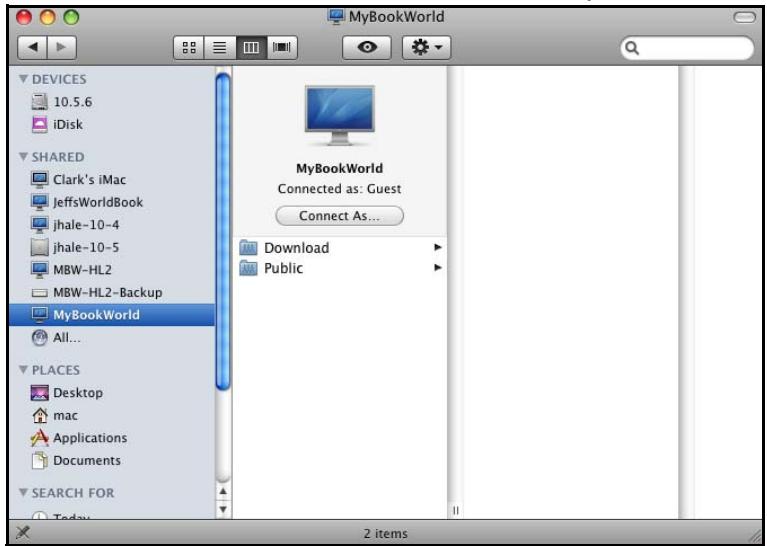Switch to column view
The width and height of the screenshot is (767, 546).
point(251,47)
